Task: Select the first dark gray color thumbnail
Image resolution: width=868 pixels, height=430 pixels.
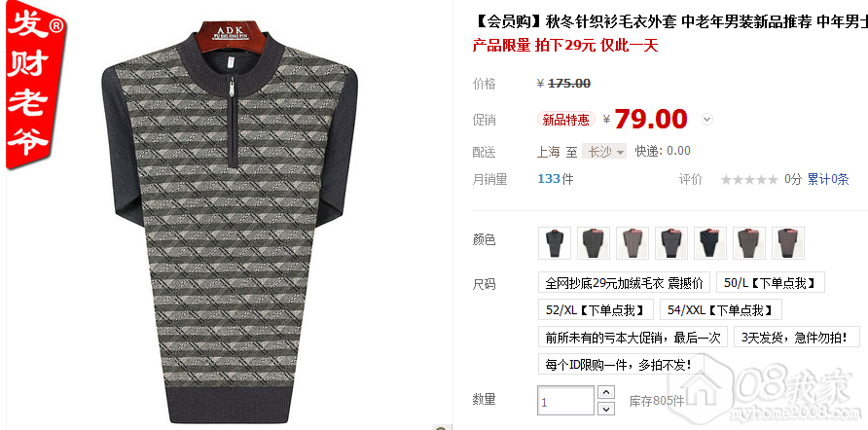Action: click(554, 243)
